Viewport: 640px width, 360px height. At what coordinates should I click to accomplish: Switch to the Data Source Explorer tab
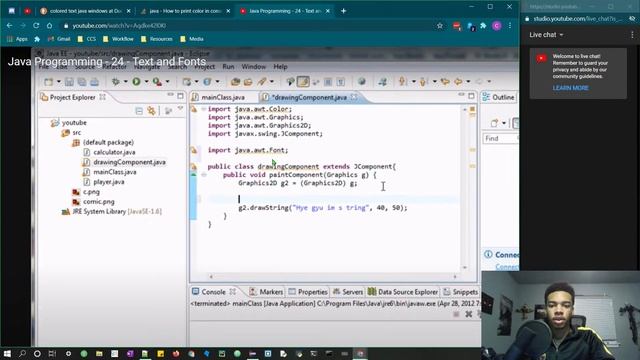coord(403,292)
